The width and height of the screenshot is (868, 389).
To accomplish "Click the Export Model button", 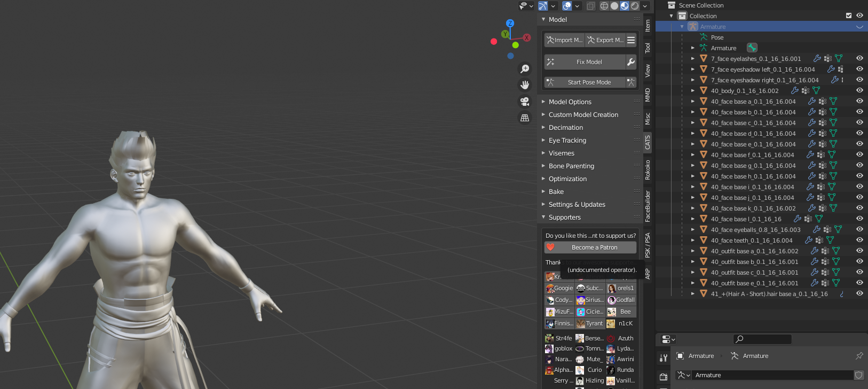I will [605, 40].
